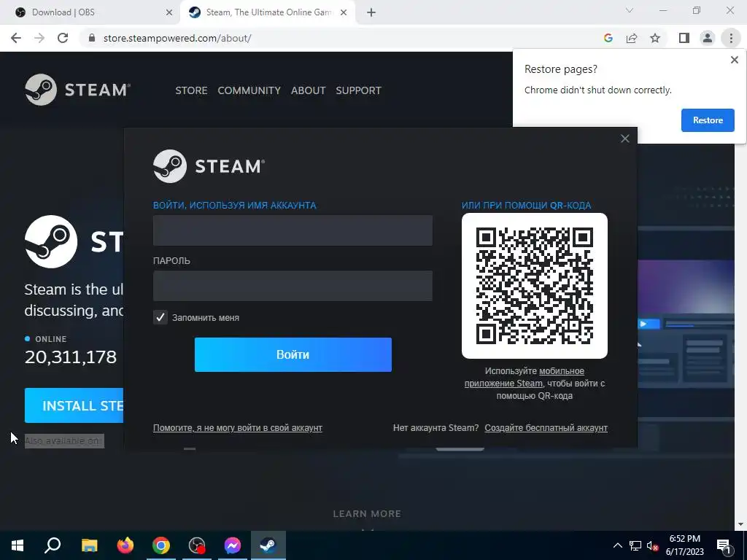Open OBS Studio from taskbar

(197, 545)
